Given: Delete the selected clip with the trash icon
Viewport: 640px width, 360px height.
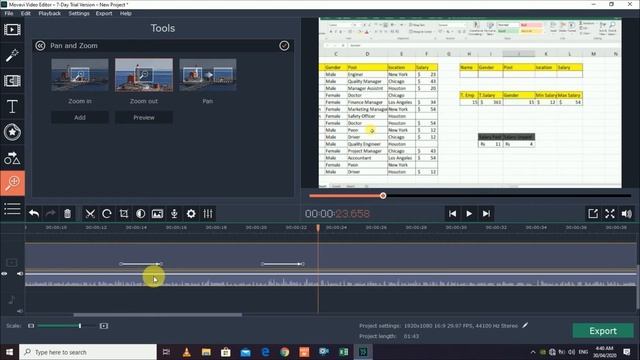Looking at the screenshot, I should click(x=67, y=213).
